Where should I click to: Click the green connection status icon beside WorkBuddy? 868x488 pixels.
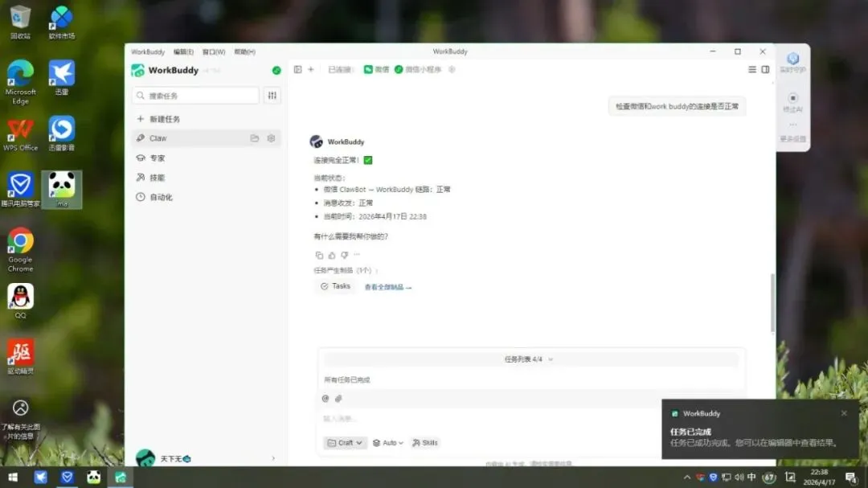click(276, 71)
